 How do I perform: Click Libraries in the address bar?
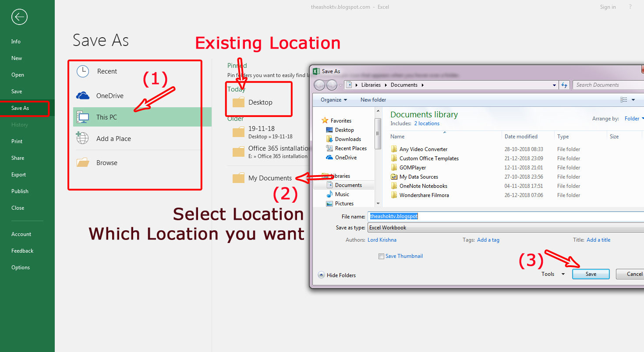[x=371, y=85]
